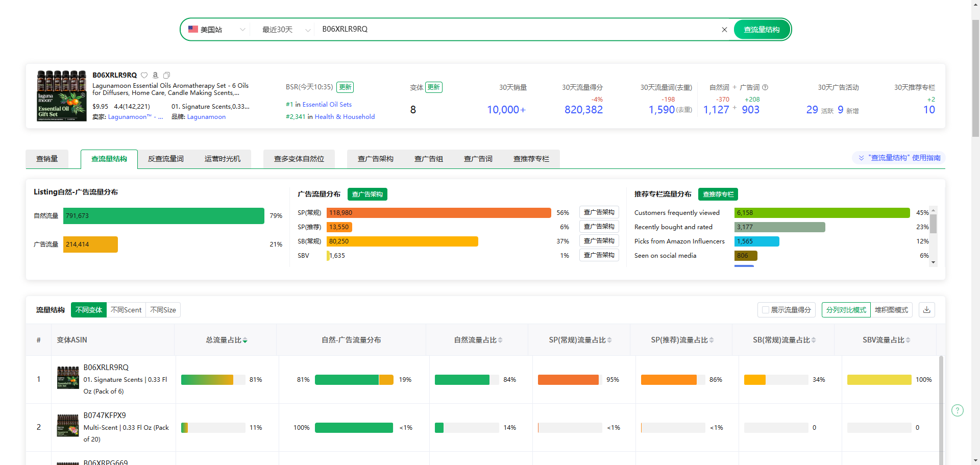The width and height of the screenshot is (980, 465).
Task: Click 查广告架构 button in SP(推荐) row
Action: coord(599,227)
